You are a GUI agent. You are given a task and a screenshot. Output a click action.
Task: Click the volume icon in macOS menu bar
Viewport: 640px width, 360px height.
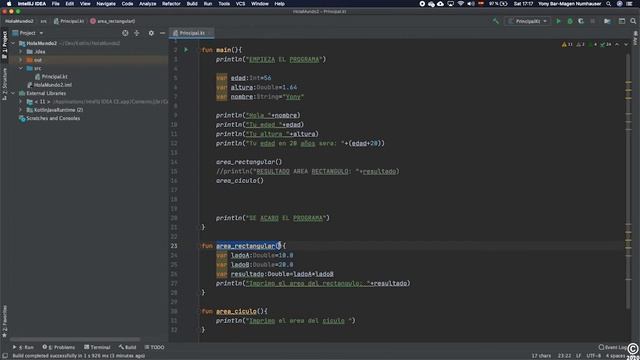pos(471,4)
